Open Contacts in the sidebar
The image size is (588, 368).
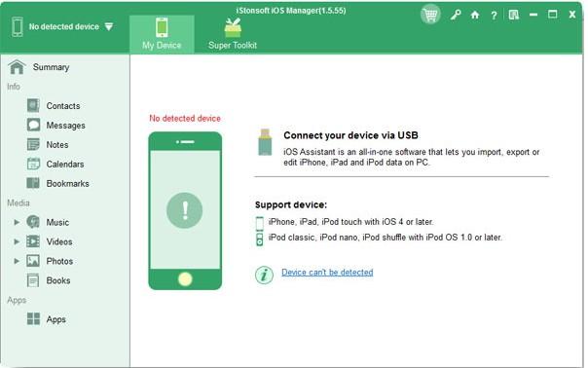pos(63,106)
